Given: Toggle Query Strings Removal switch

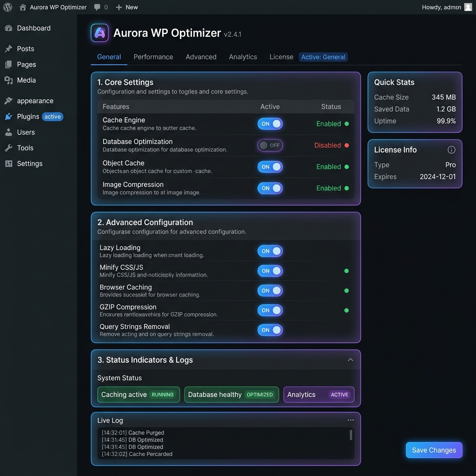Looking at the screenshot, I should pos(270,330).
